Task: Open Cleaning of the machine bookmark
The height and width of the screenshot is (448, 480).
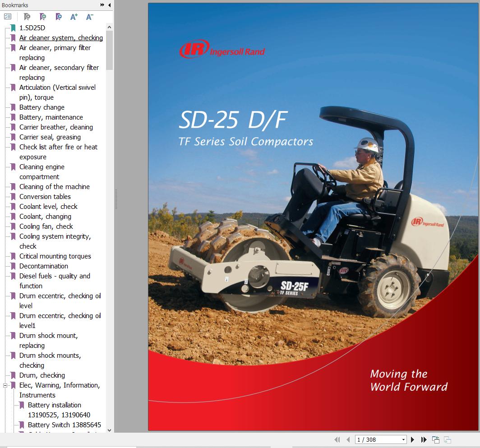Action: click(55, 187)
